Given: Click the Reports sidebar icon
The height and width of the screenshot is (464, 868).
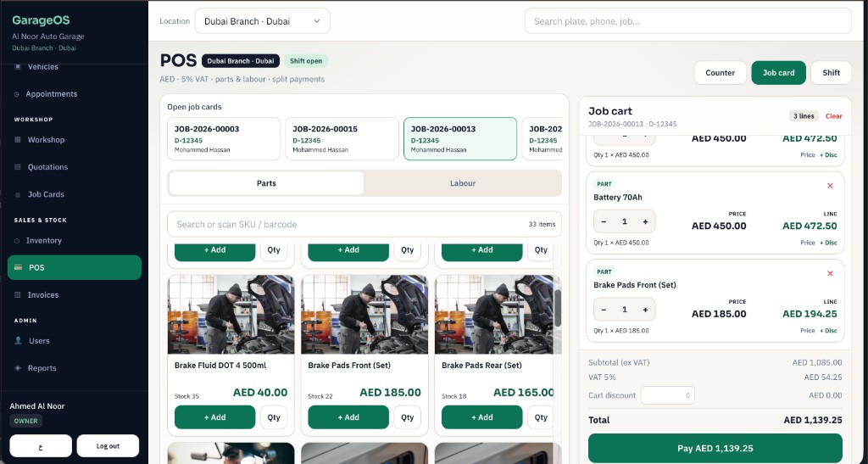Looking at the screenshot, I should pyautogui.click(x=17, y=368).
